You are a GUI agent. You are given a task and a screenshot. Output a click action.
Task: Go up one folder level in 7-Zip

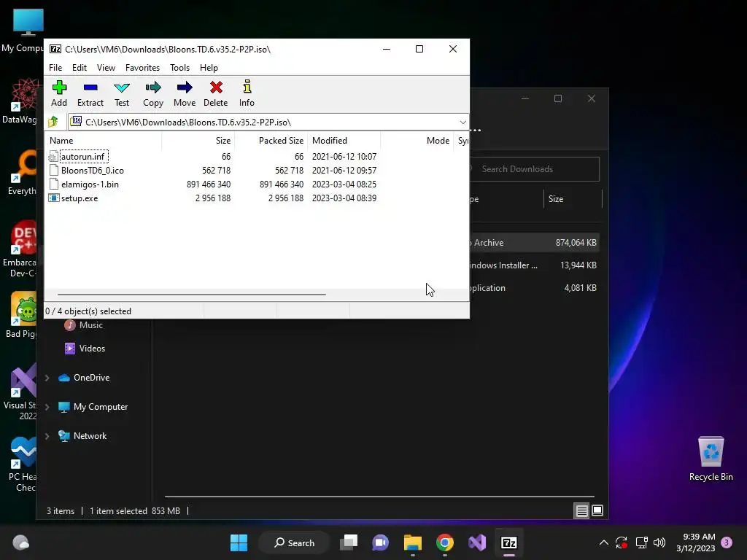coord(53,122)
